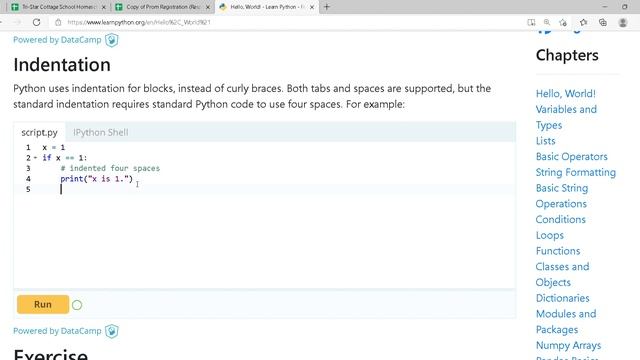Open the Variables and Types chapter
640x360 pixels.
point(566,117)
